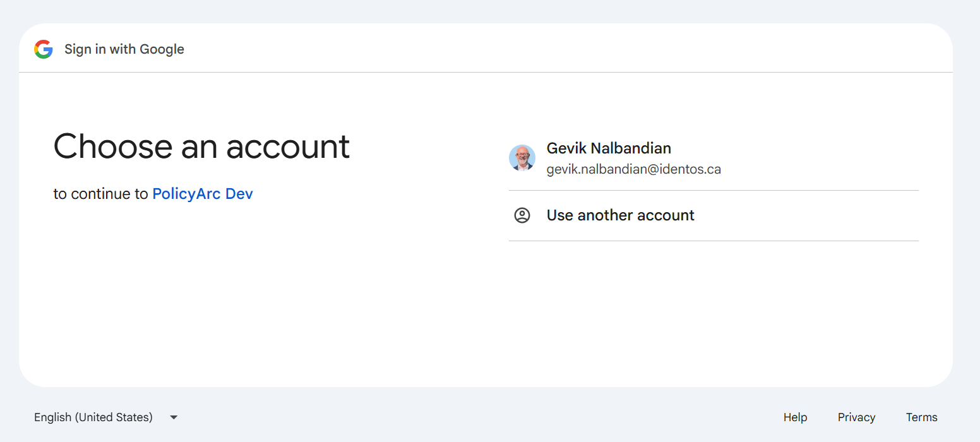The height and width of the screenshot is (442, 980).
Task: Click the Sign in with Google text
Action: [124, 49]
